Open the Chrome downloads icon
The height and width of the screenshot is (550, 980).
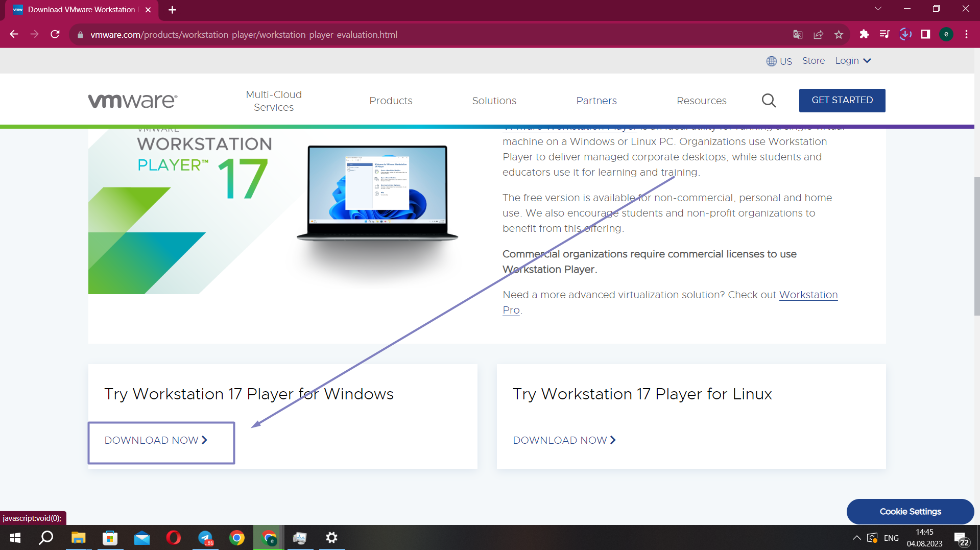[x=905, y=34]
